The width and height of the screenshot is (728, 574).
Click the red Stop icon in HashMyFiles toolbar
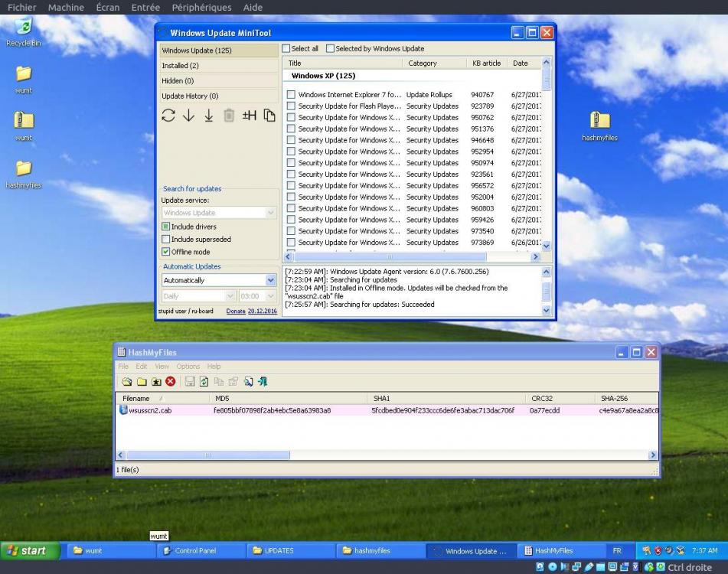(x=169, y=381)
